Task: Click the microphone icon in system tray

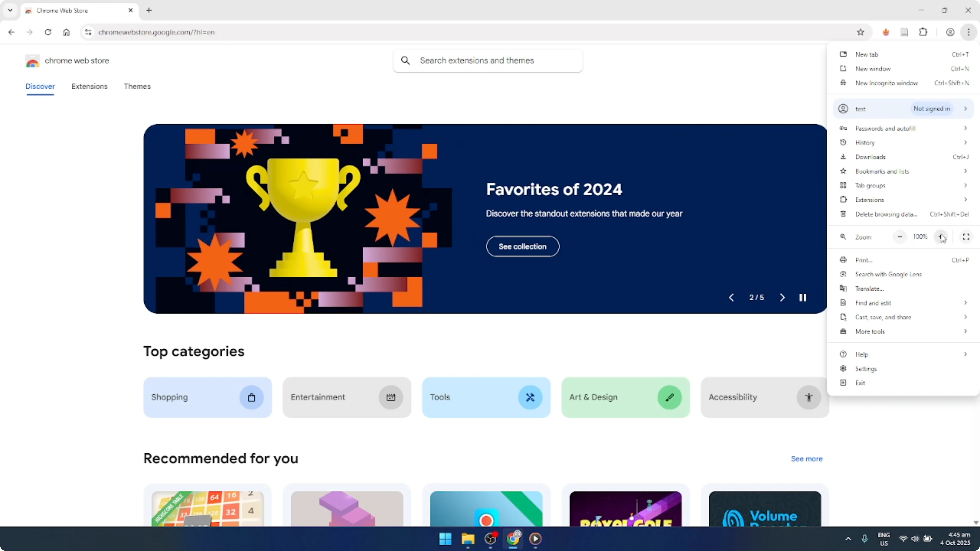Action: coord(864,539)
